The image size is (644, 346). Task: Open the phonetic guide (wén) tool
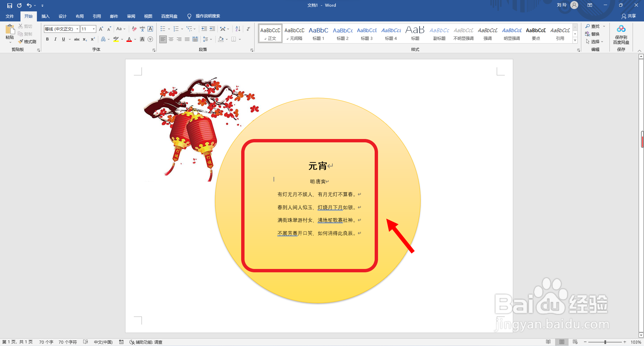point(142,29)
